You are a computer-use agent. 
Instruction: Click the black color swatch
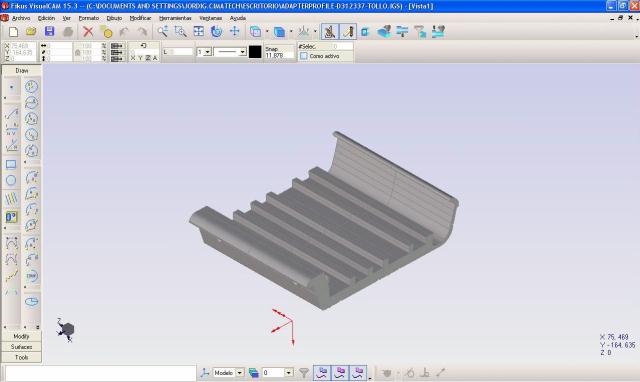pyautogui.click(x=255, y=52)
